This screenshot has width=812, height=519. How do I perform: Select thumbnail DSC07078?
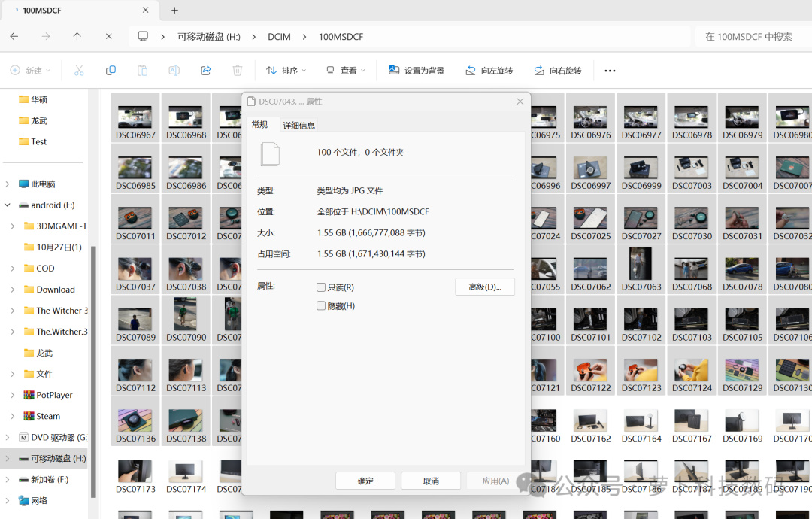(x=742, y=269)
